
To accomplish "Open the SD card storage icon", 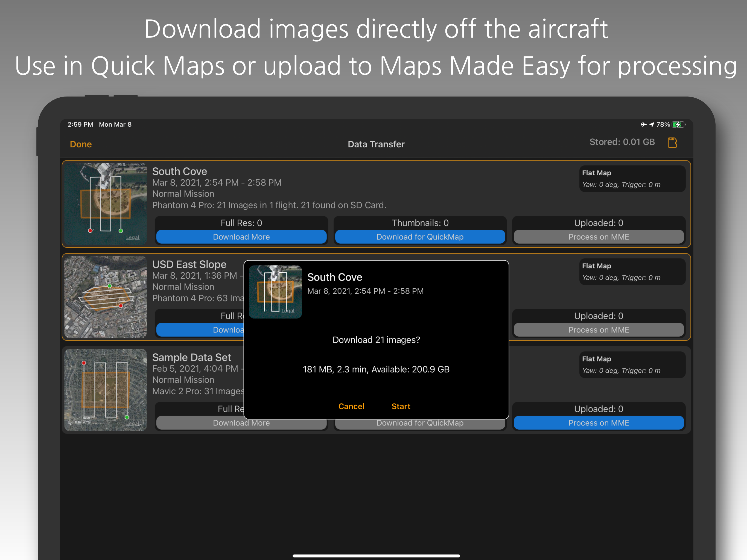I will 672,142.
